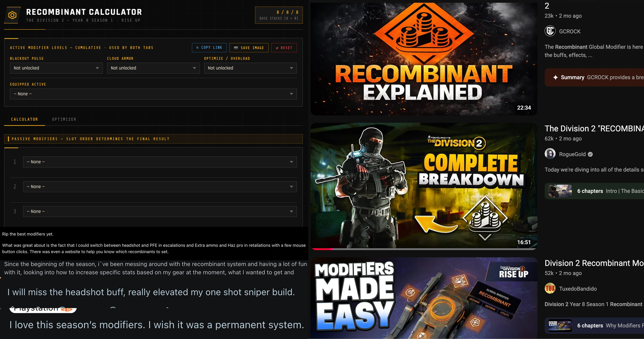
Task: Expand the Summary GCROCK provides panel
Action: pyautogui.click(x=594, y=77)
